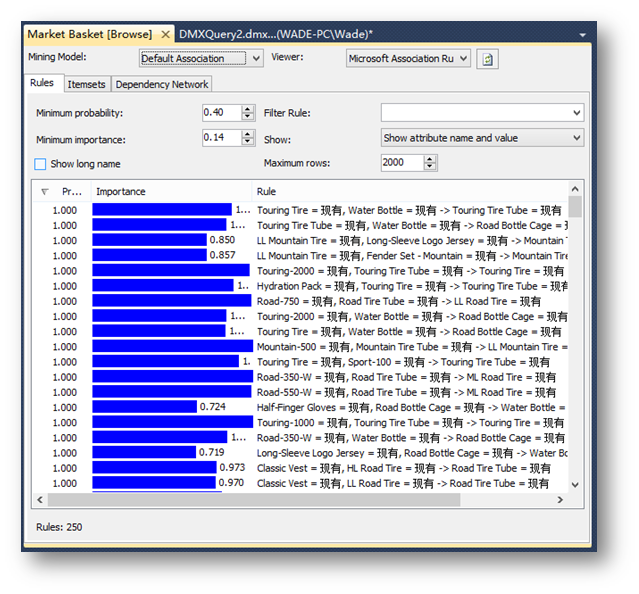Image resolution: width=639 pixels, height=594 pixels.
Task: Click the Rules: 250 status text
Action: pos(59,527)
